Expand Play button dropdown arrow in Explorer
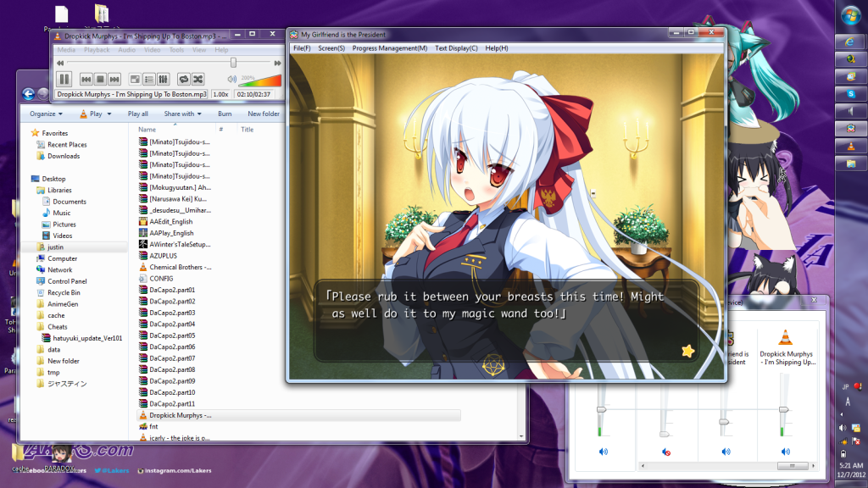 click(109, 114)
